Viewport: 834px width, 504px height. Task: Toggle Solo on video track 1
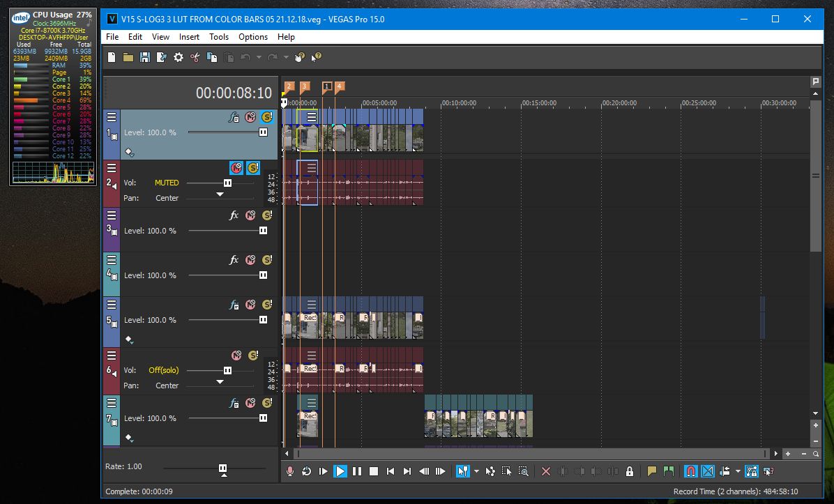tap(267, 117)
